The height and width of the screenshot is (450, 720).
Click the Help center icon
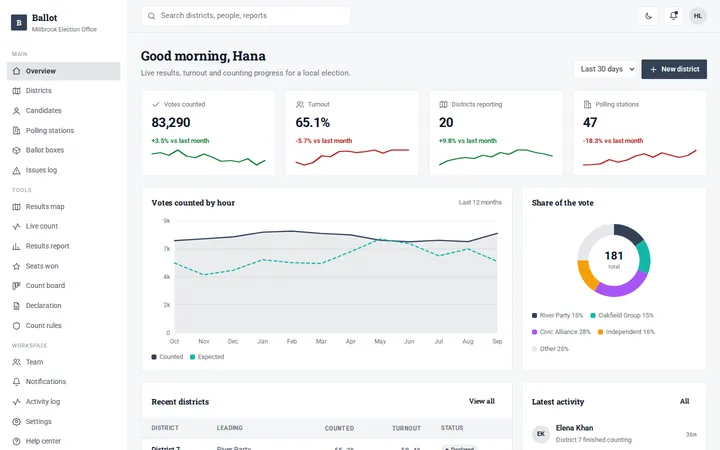17,441
